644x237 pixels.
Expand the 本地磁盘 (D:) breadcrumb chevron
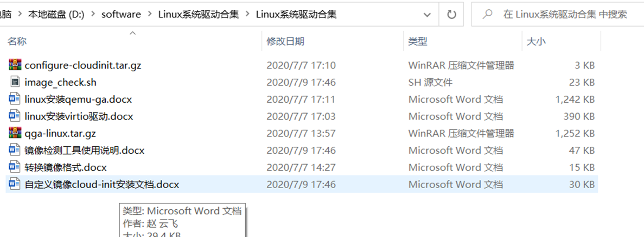[93, 15]
